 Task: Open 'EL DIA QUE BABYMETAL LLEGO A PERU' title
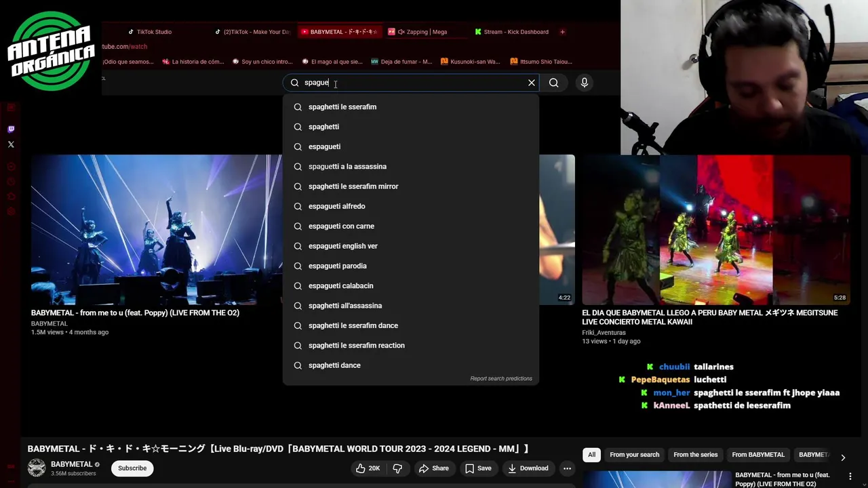click(x=710, y=317)
